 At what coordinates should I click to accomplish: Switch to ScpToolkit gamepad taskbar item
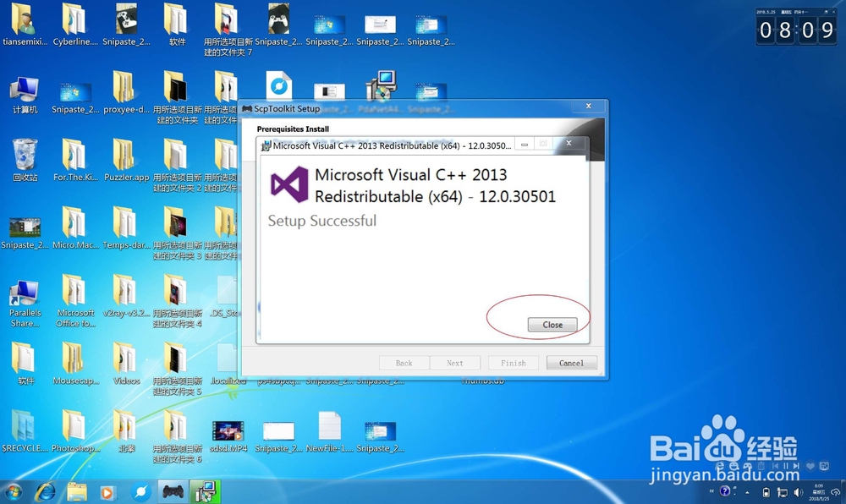coord(173,491)
